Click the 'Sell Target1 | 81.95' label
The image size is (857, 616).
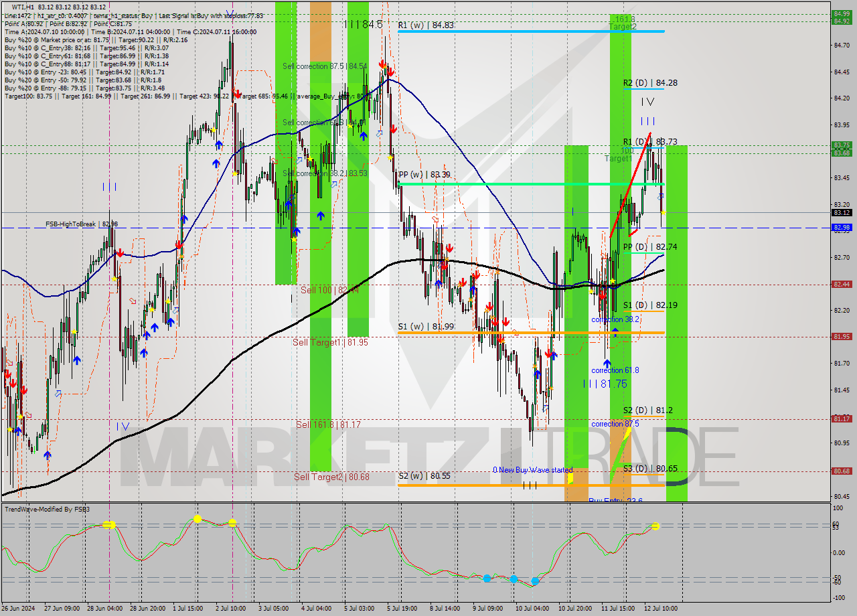coord(330,342)
